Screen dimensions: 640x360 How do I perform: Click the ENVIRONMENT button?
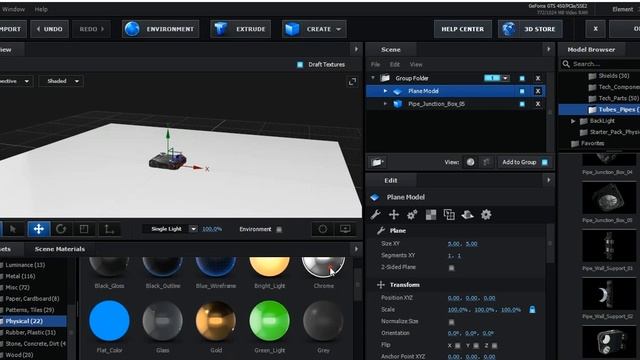(x=160, y=29)
